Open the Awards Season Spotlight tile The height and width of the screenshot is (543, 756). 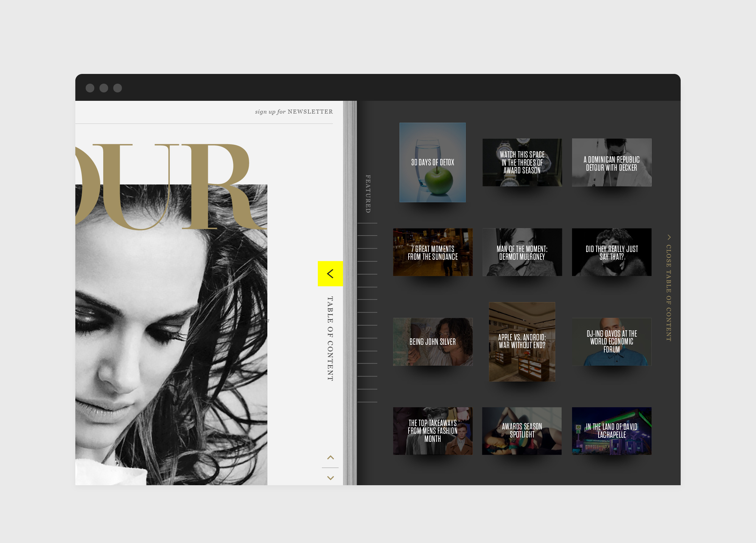point(522,431)
